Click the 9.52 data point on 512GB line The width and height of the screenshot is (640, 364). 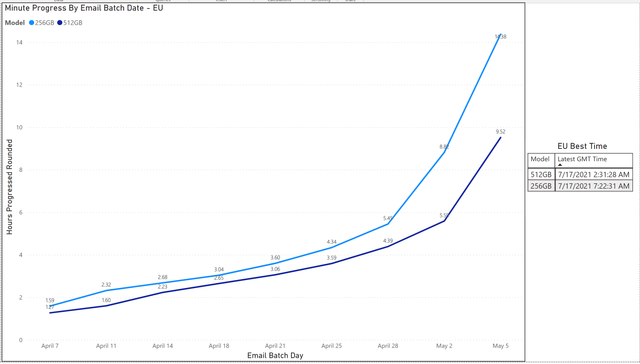[500, 138]
